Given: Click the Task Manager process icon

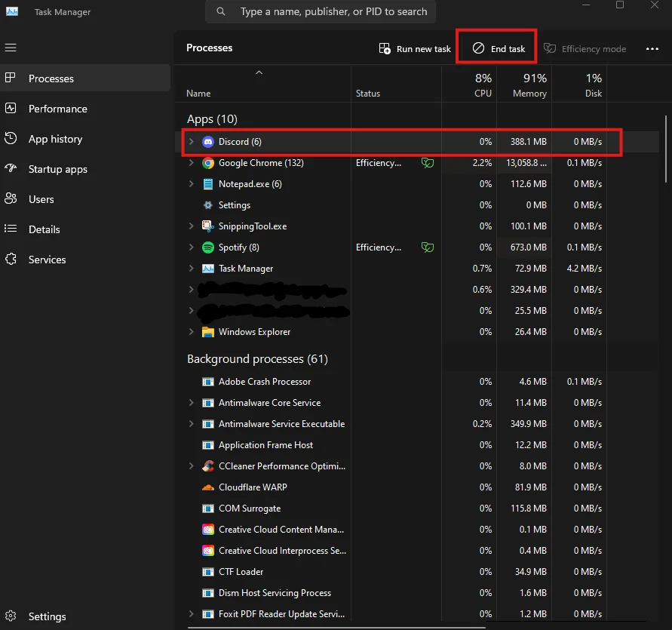Looking at the screenshot, I should coord(208,269).
